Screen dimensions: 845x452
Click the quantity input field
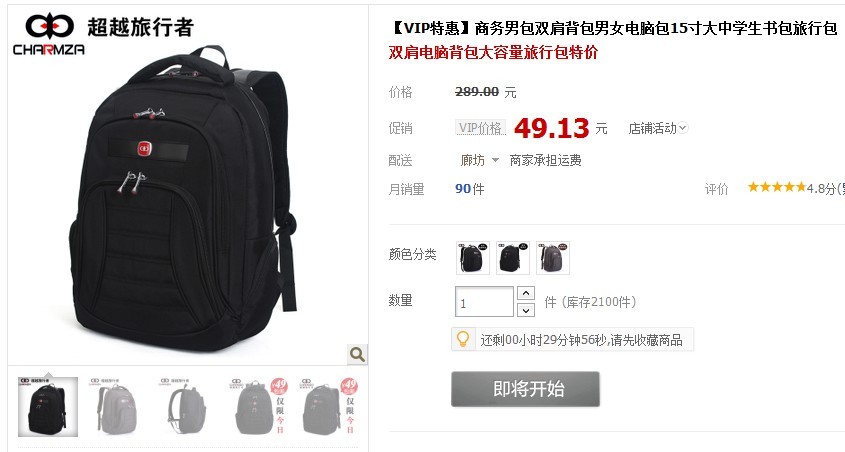point(484,302)
